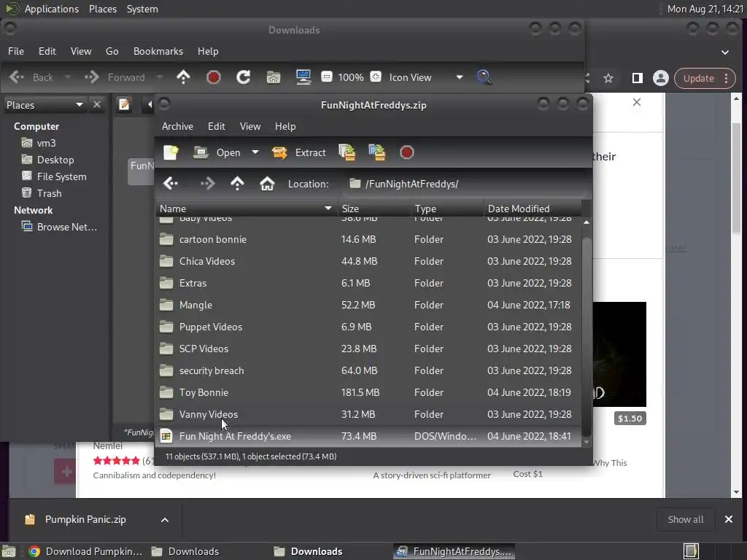Sort archive list by Name column

tap(246, 209)
